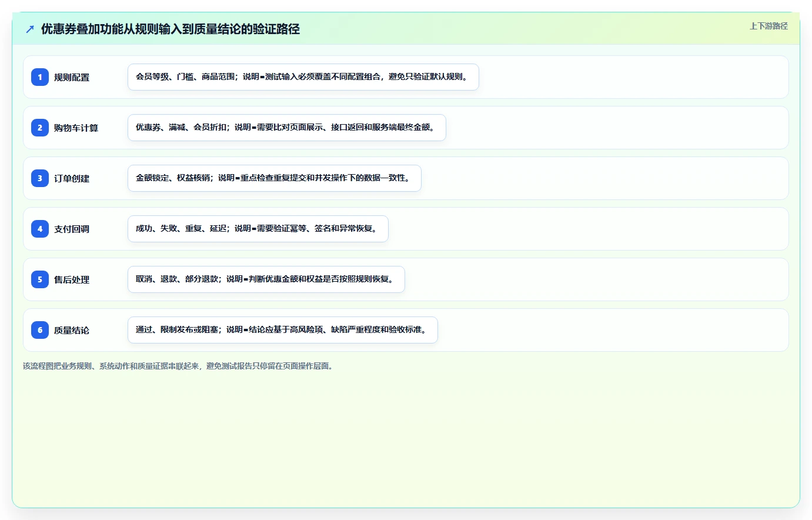
Task: Open the description box starting 金额锁定、权益核销
Action: [275, 178]
